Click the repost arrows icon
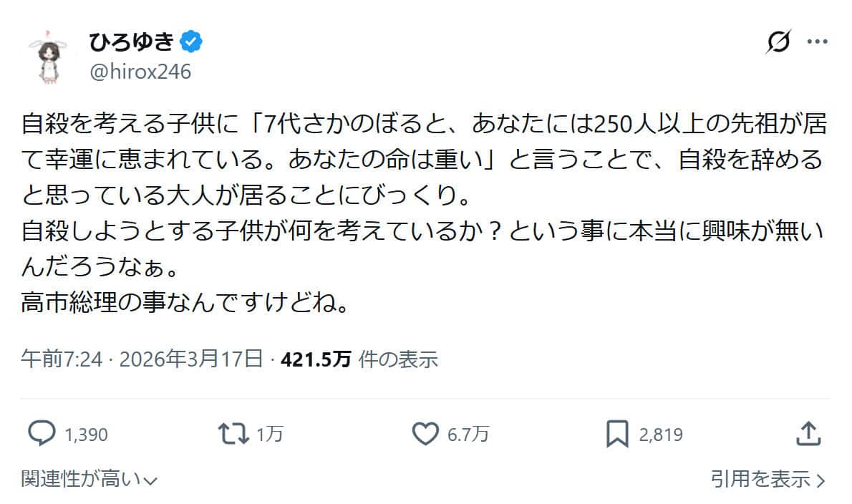This screenshot has width=852, height=504. 235,434
